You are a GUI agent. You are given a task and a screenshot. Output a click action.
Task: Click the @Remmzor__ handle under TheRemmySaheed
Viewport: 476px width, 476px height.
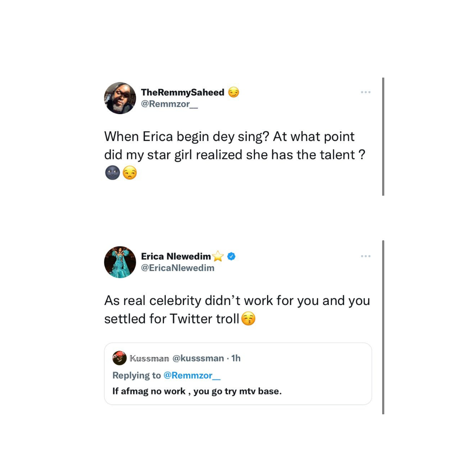click(169, 104)
